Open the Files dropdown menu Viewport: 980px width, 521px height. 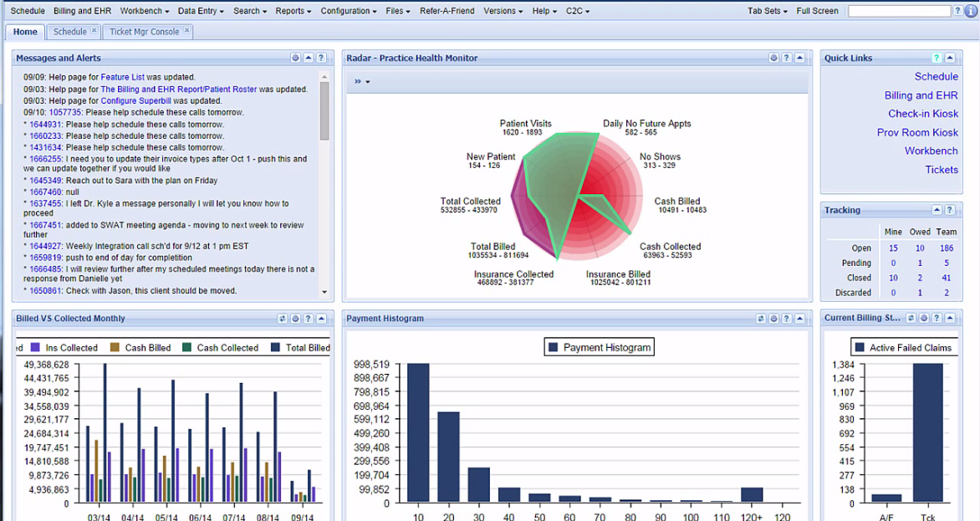click(398, 11)
